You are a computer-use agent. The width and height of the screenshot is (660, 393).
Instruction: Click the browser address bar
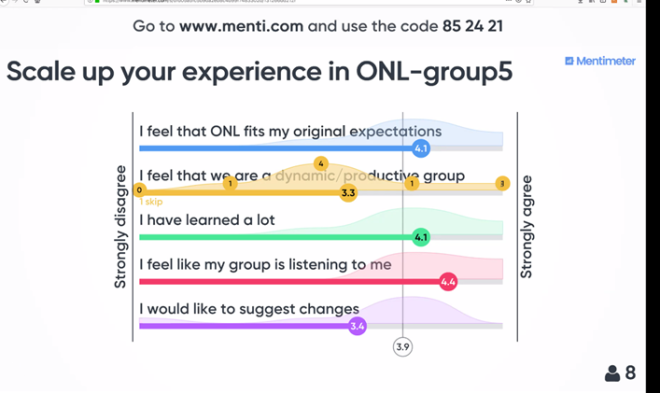[x=309, y=2]
